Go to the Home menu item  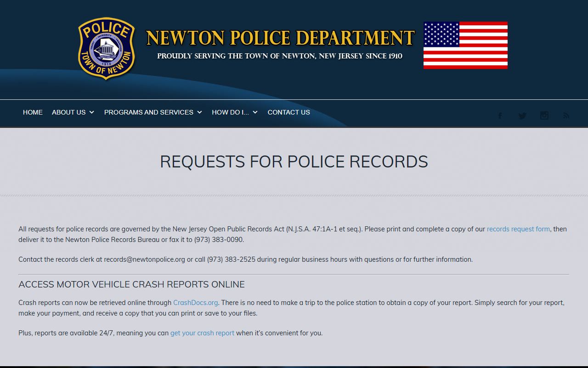point(33,112)
